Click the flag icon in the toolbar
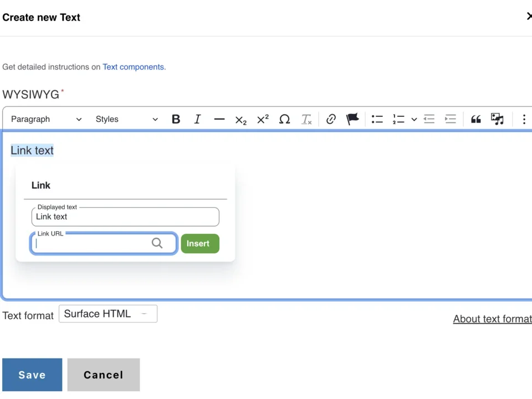The width and height of the screenshot is (532, 399). coord(352,119)
